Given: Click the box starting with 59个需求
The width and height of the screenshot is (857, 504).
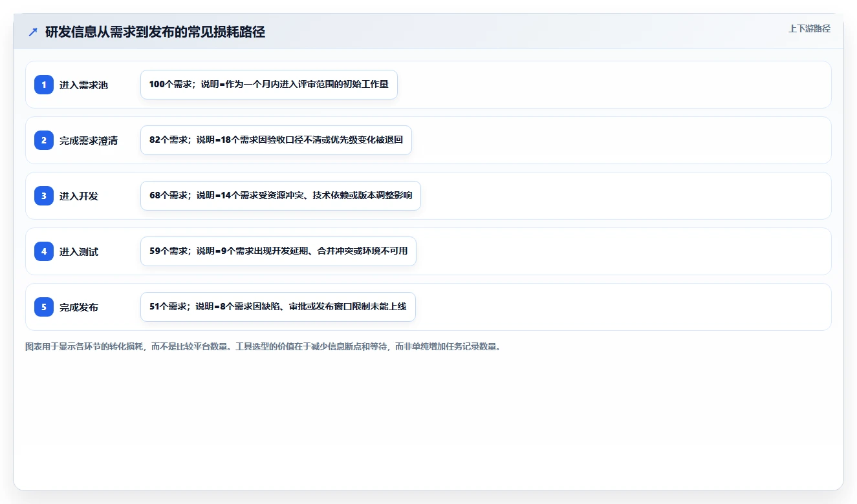Looking at the screenshot, I should [278, 251].
